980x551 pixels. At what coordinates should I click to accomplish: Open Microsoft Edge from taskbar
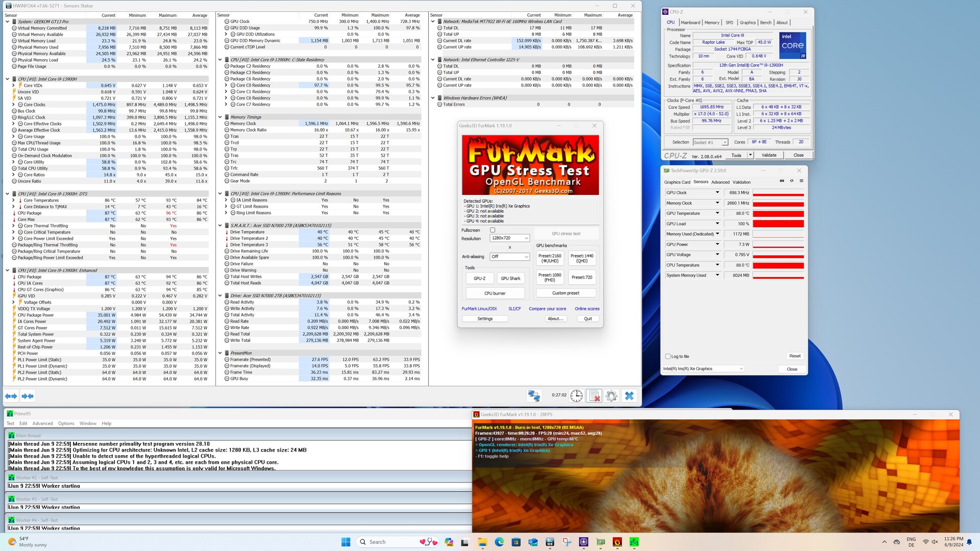pyautogui.click(x=499, y=542)
